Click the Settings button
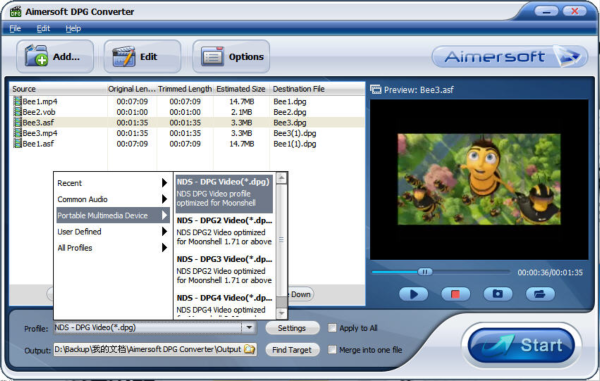This screenshot has width=600, height=381. [x=292, y=328]
